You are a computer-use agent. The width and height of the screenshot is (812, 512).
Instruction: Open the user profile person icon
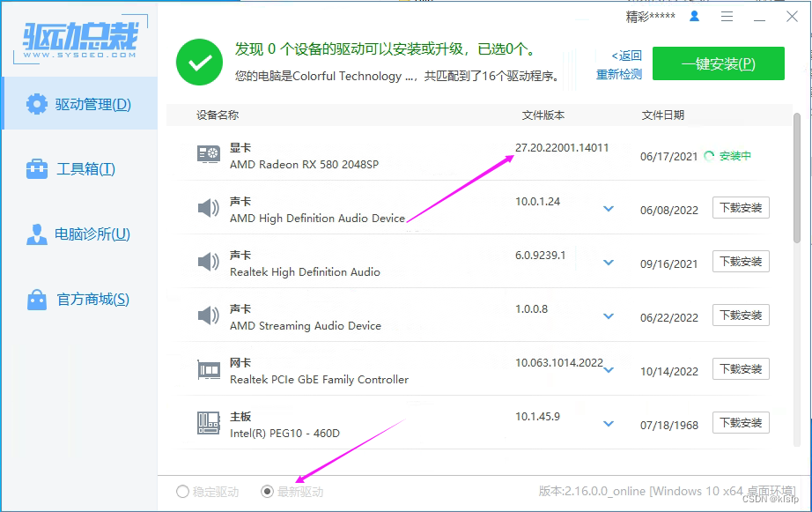click(695, 16)
